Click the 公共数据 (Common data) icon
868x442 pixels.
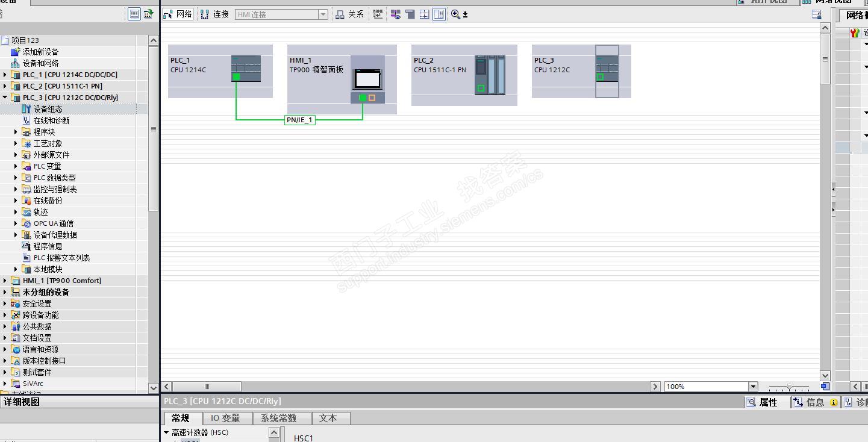(16, 326)
